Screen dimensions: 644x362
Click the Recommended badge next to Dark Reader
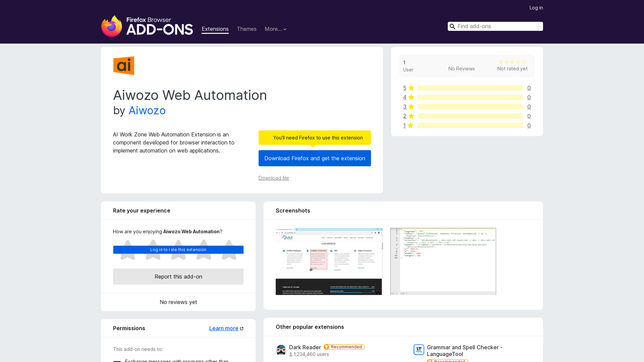click(344, 347)
